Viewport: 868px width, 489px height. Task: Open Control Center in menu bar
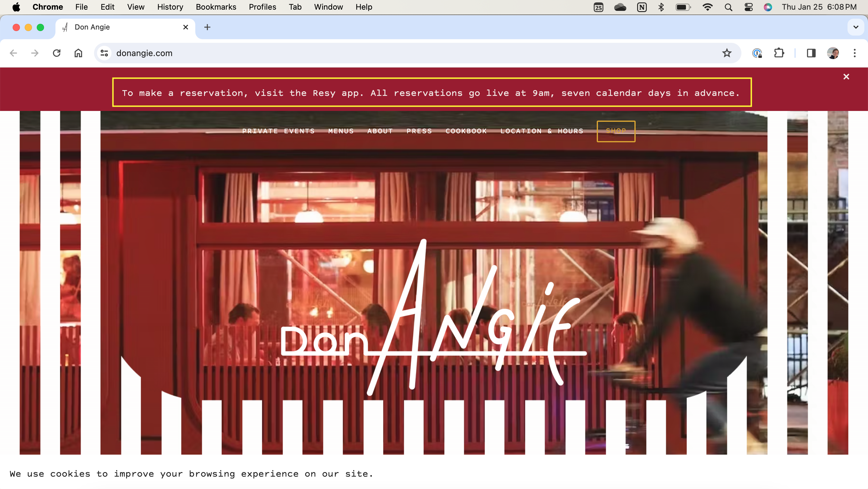[748, 7]
